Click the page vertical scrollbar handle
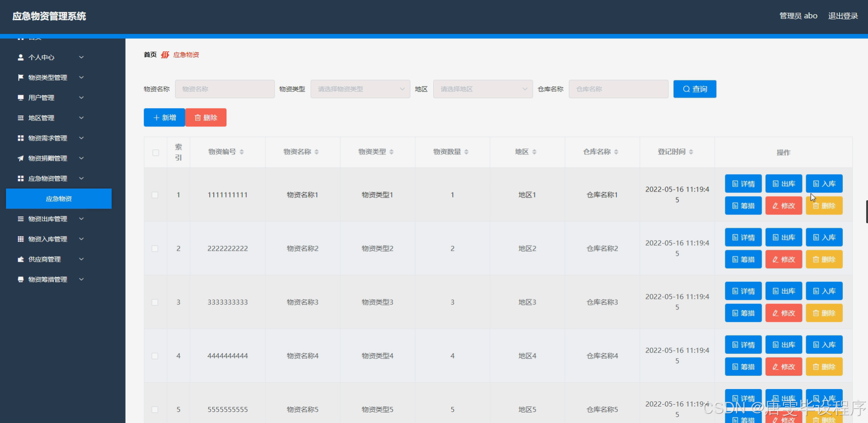The image size is (868, 423). click(866, 211)
